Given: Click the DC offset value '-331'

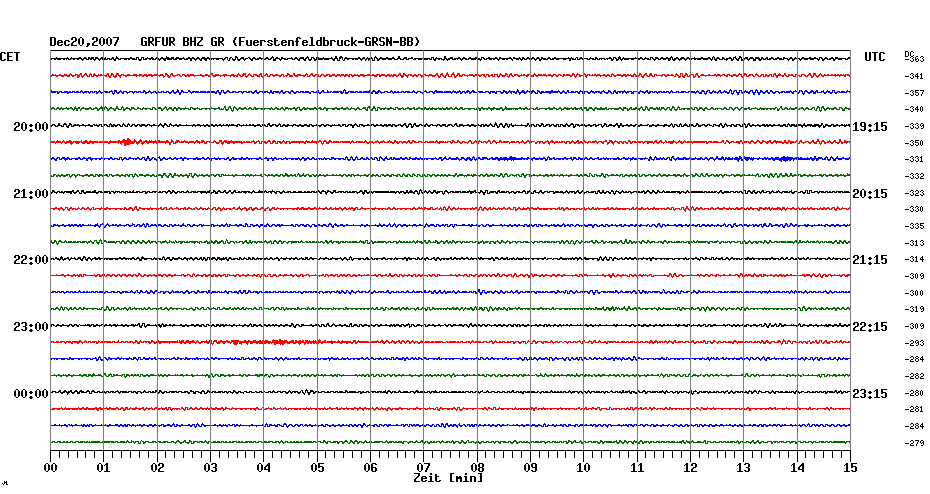Looking at the screenshot, I should point(914,160).
